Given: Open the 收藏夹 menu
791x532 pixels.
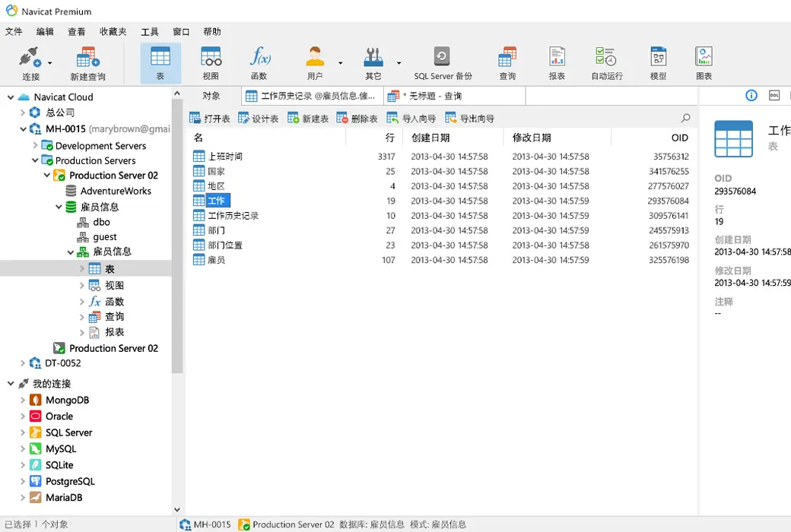Looking at the screenshot, I should [x=113, y=32].
